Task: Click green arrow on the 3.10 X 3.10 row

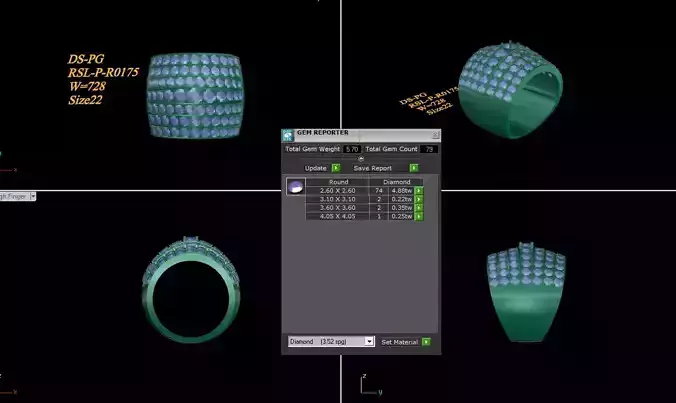Action: click(419, 199)
